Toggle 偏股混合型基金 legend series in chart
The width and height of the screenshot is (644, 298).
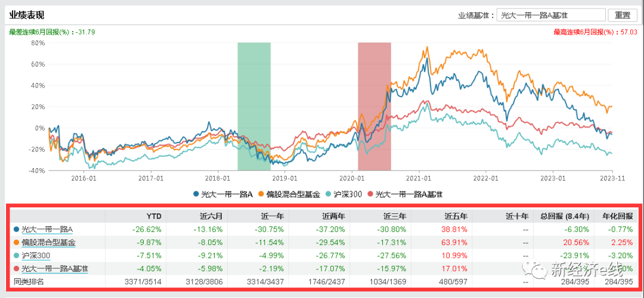point(292,194)
